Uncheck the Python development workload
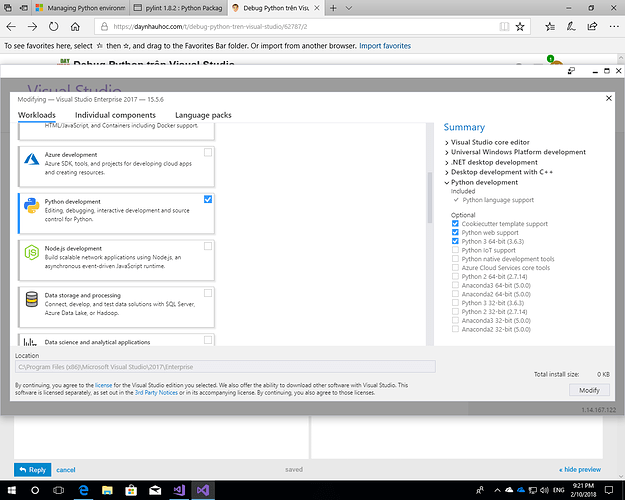Image resolution: width=625 pixels, height=500 pixels. click(208, 199)
